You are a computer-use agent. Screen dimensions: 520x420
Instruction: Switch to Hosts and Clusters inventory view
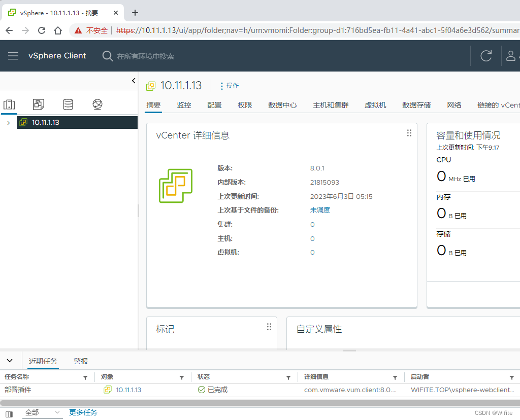click(x=9, y=104)
